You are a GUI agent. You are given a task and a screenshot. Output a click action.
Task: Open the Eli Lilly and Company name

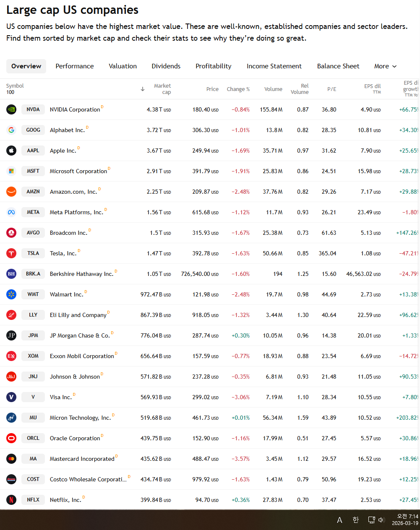(x=78, y=315)
